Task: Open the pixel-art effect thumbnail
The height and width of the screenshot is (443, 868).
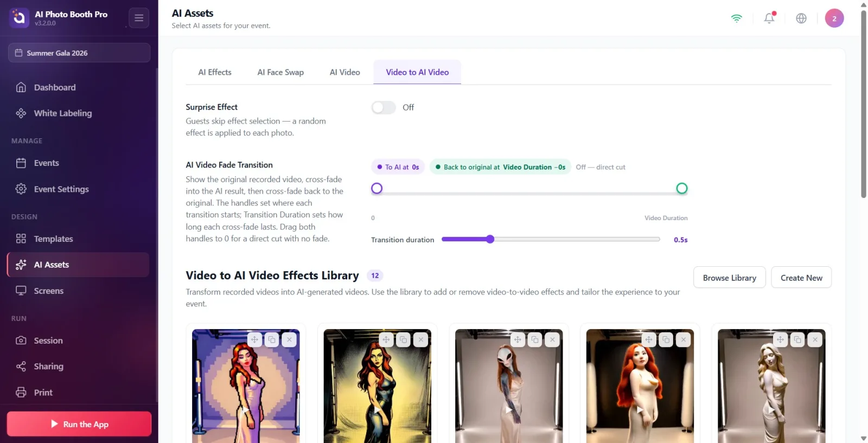Action: [246, 386]
